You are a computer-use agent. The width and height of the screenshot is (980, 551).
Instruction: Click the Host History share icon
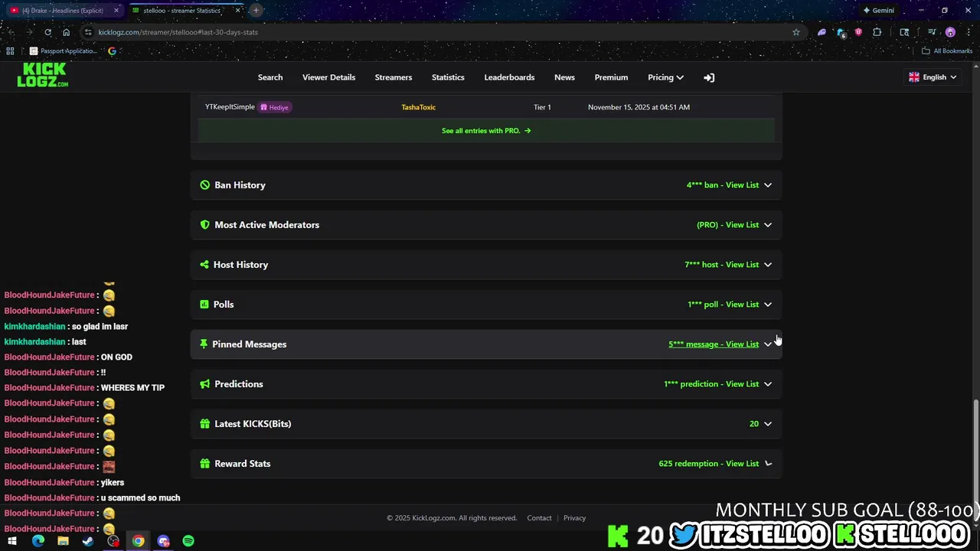pos(204,265)
